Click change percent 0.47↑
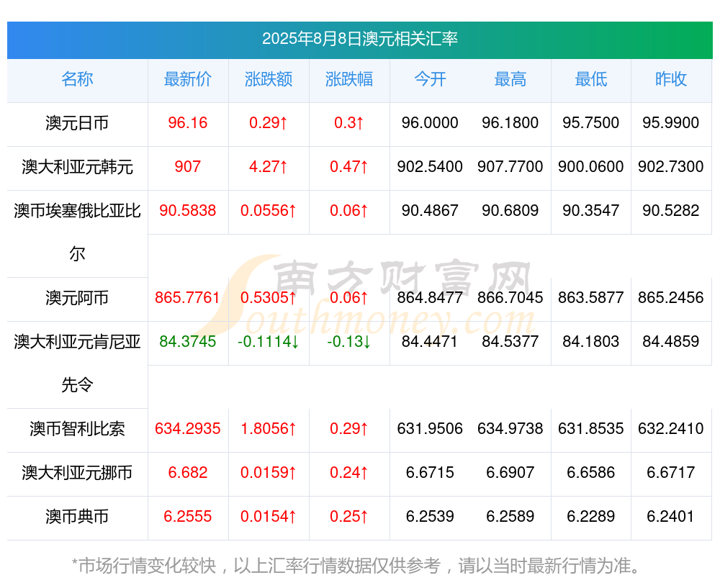 click(x=349, y=166)
